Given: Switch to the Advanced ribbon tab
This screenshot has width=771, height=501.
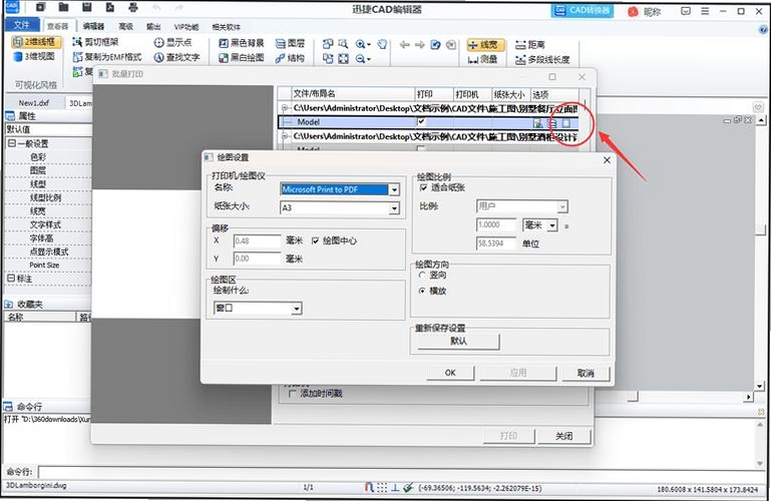Looking at the screenshot, I should pos(126,26).
